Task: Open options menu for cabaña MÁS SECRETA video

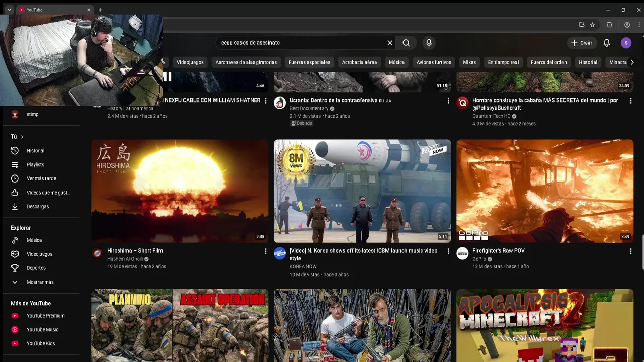Action: tap(630, 101)
